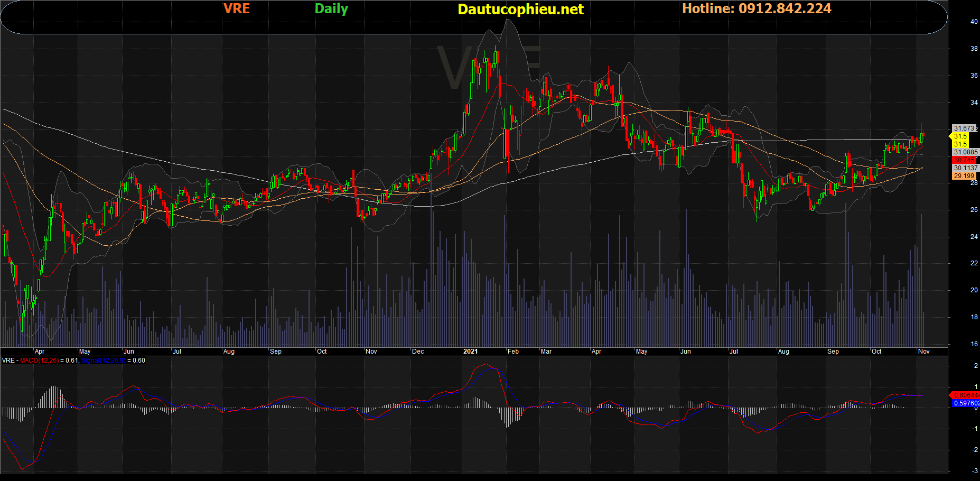Screen dimensions: 980x481
Task: Click the gray 31.0885 price tag
Action: click(x=965, y=152)
